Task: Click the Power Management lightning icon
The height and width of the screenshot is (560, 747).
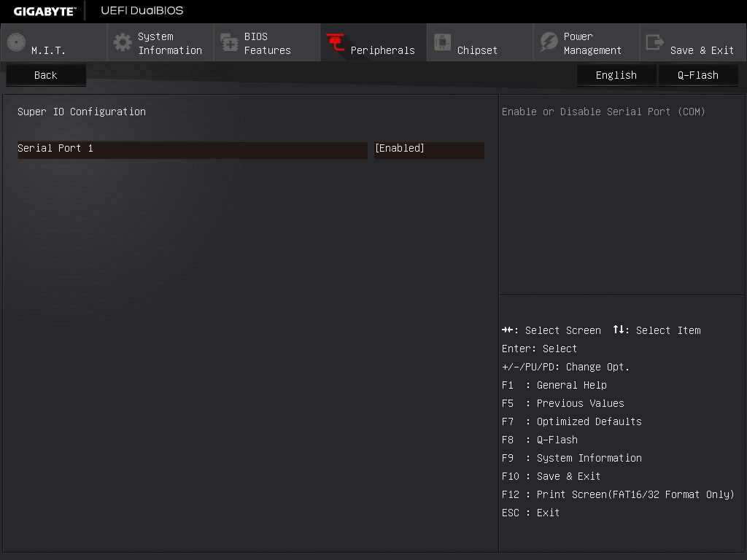Action: click(x=549, y=42)
